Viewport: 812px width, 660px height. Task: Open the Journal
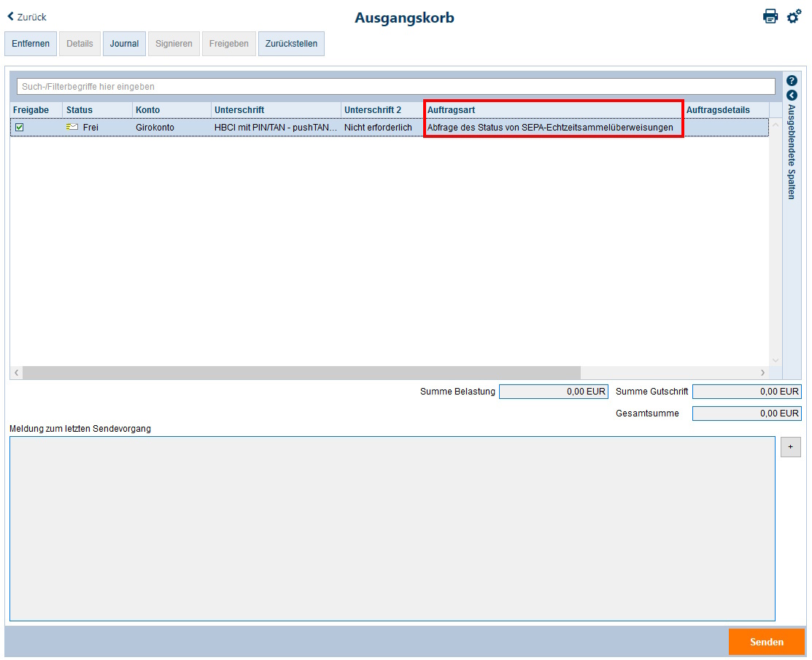124,44
